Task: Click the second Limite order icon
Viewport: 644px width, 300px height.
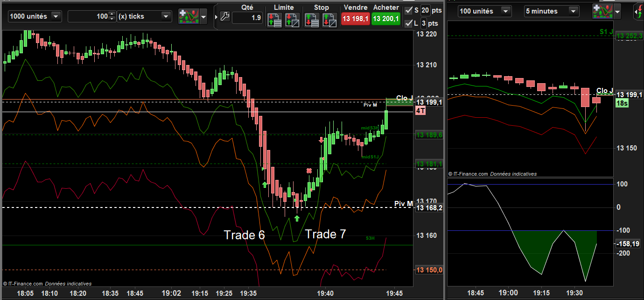Action: coord(292,20)
